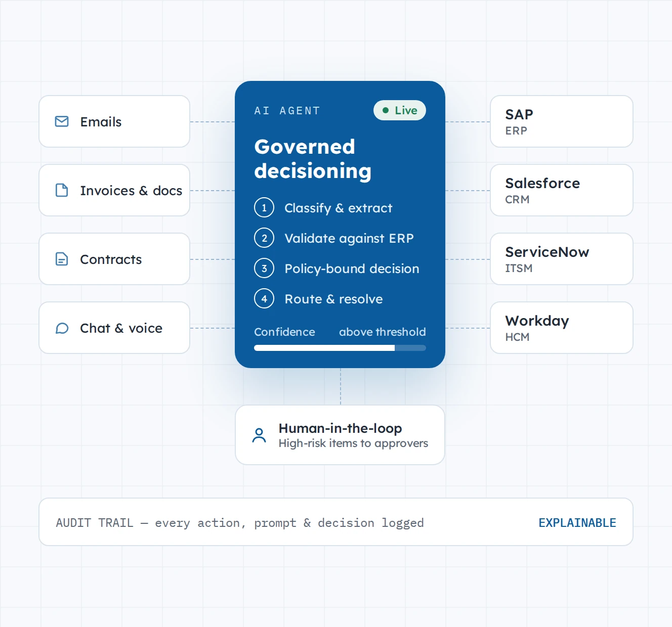Click the envelope icon beside Emails

(x=62, y=121)
